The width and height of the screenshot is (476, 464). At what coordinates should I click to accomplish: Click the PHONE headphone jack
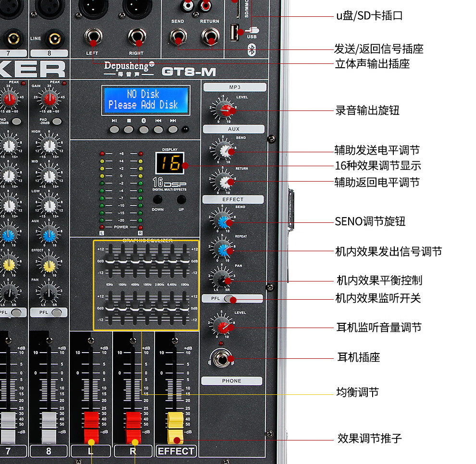(223, 358)
